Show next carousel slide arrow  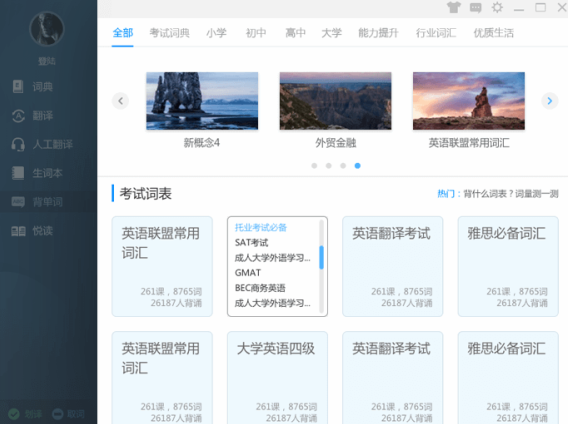pos(550,101)
